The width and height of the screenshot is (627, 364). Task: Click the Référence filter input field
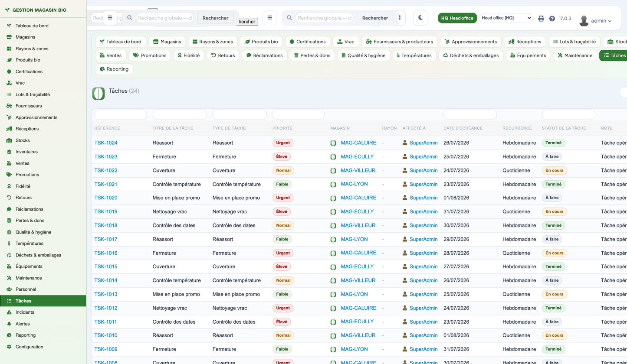pos(121,115)
